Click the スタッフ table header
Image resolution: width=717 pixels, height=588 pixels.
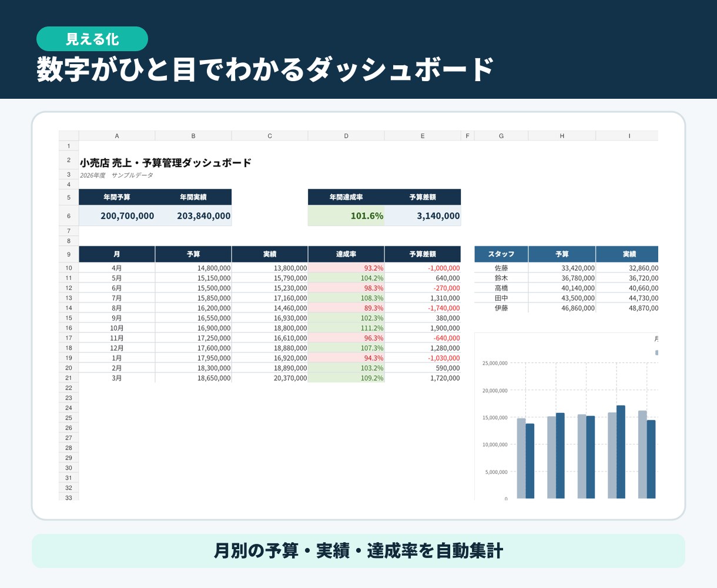tap(501, 254)
